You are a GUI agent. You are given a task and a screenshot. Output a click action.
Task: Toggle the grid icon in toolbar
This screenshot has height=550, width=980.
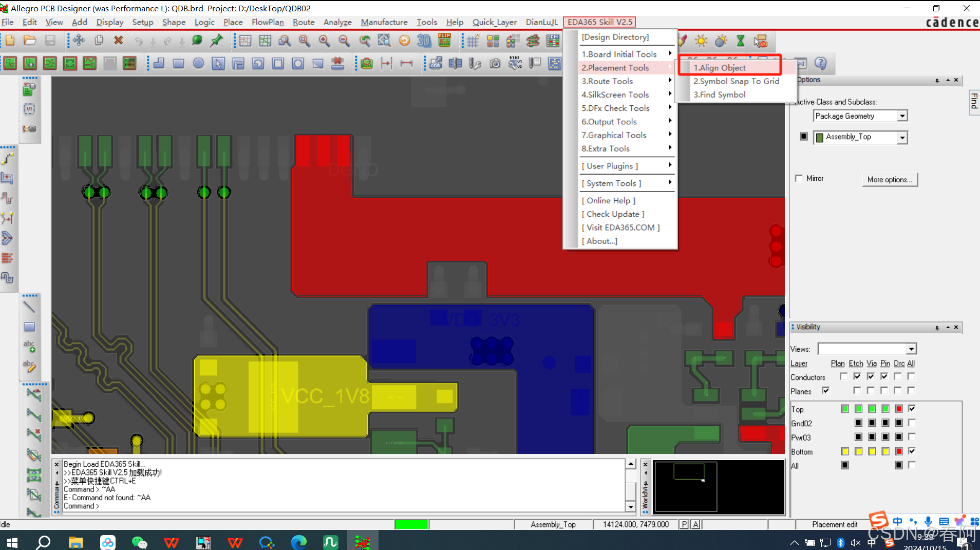(x=473, y=41)
